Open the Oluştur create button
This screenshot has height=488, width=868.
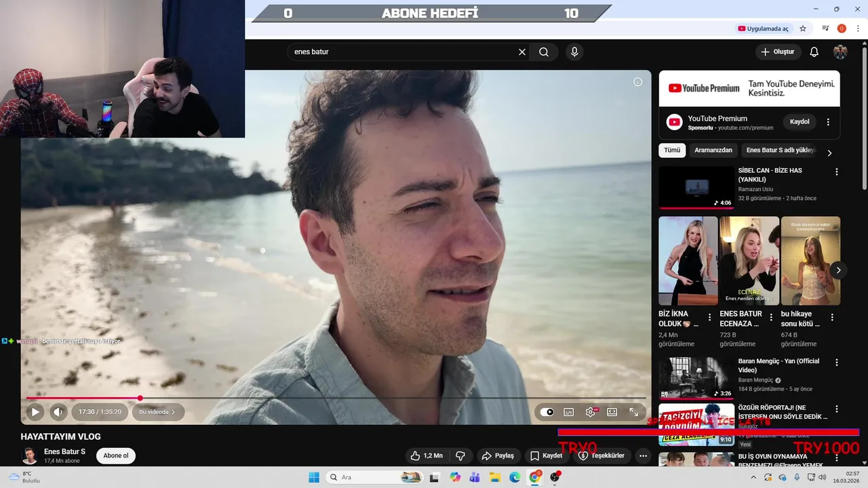tap(778, 52)
